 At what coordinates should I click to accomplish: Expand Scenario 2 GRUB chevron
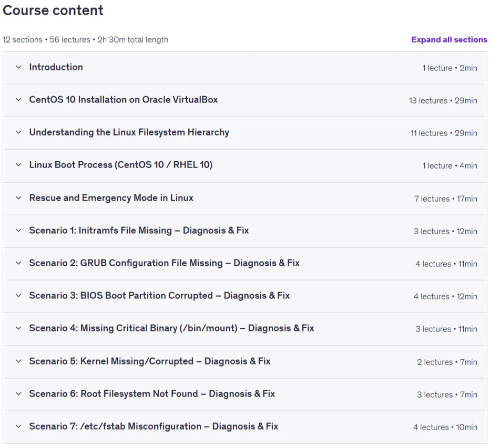tap(19, 263)
